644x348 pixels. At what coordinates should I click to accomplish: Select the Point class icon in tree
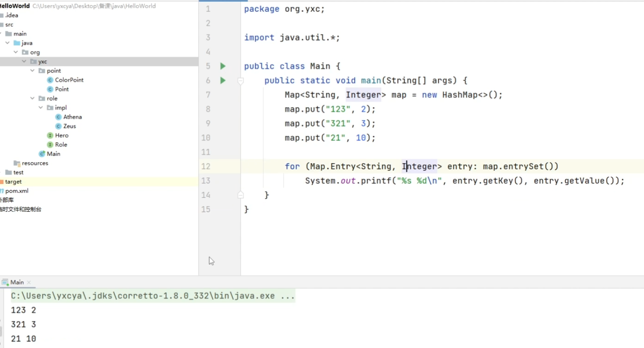50,89
